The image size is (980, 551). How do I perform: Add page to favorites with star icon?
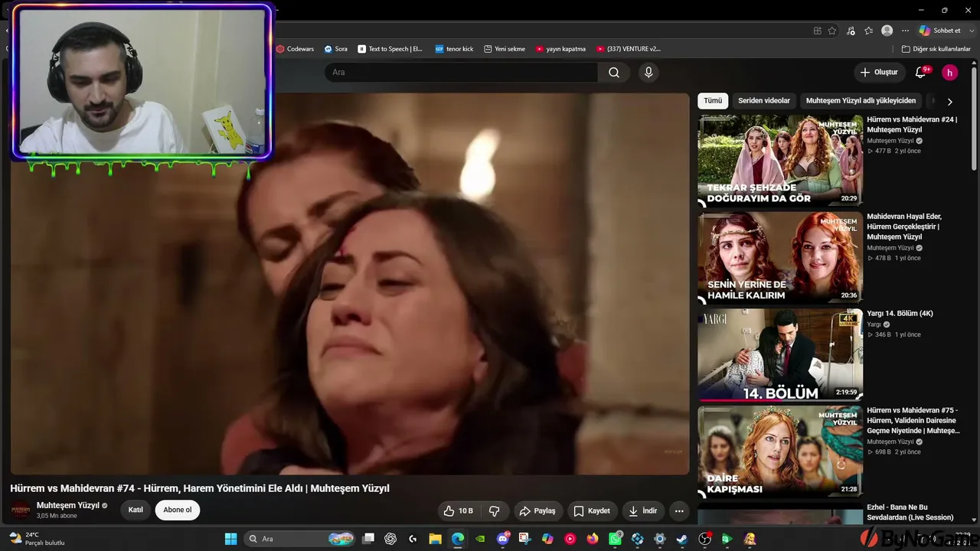(832, 31)
